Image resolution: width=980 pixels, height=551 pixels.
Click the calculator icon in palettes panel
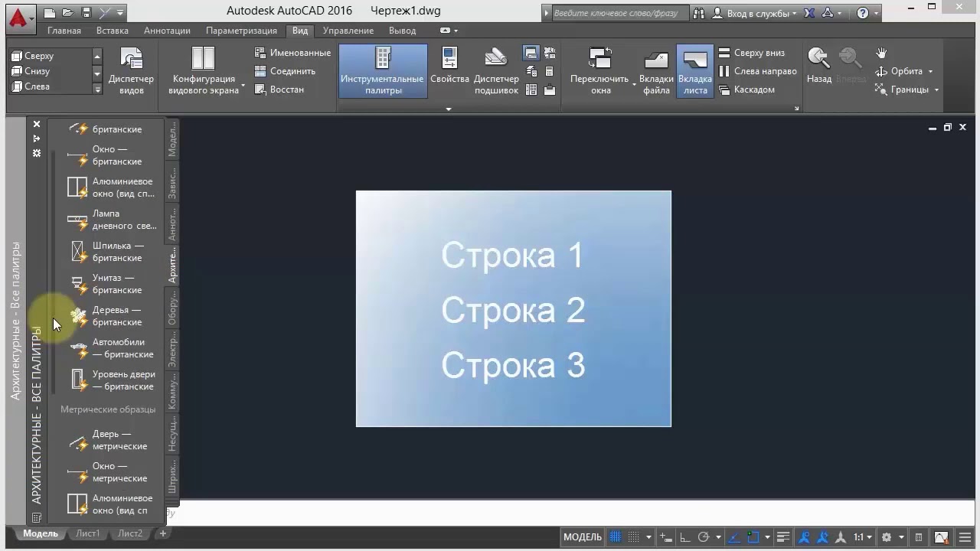pos(550,71)
